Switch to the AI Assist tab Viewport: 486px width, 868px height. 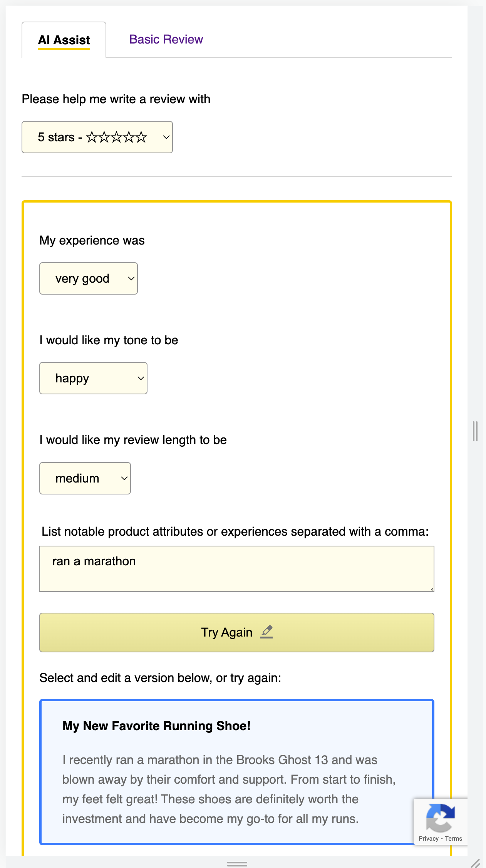click(x=64, y=40)
